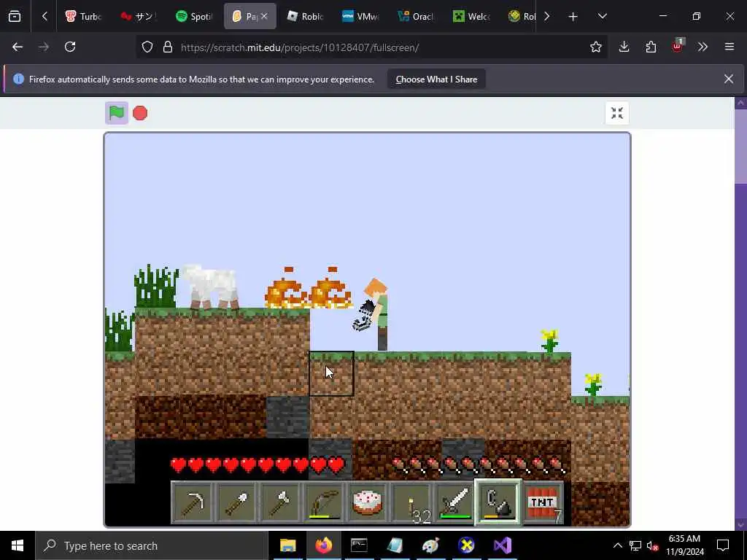Switch to the Oracle browser tab
The height and width of the screenshot is (560, 747).
(x=416, y=16)
